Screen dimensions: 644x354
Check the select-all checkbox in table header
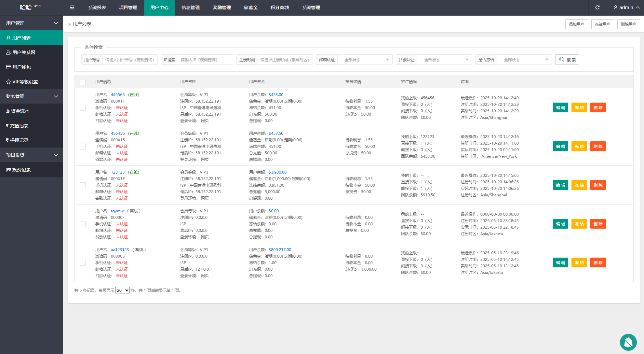pos(83,82)
